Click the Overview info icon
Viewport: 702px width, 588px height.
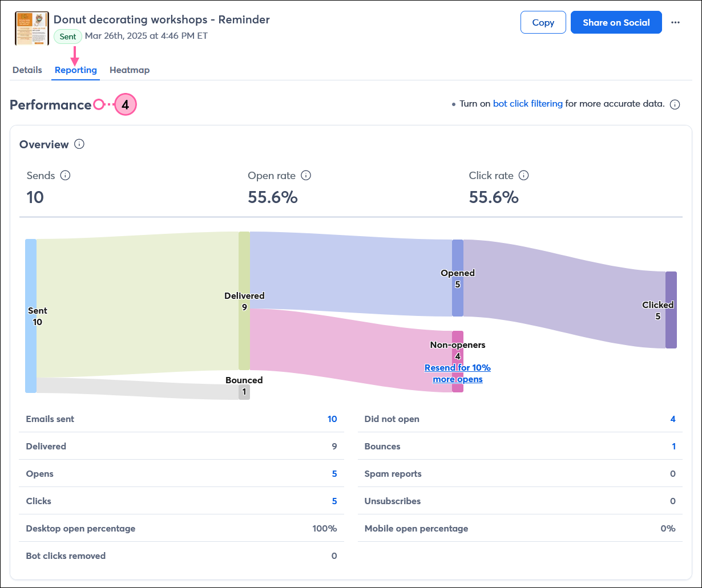coord(79,144)
